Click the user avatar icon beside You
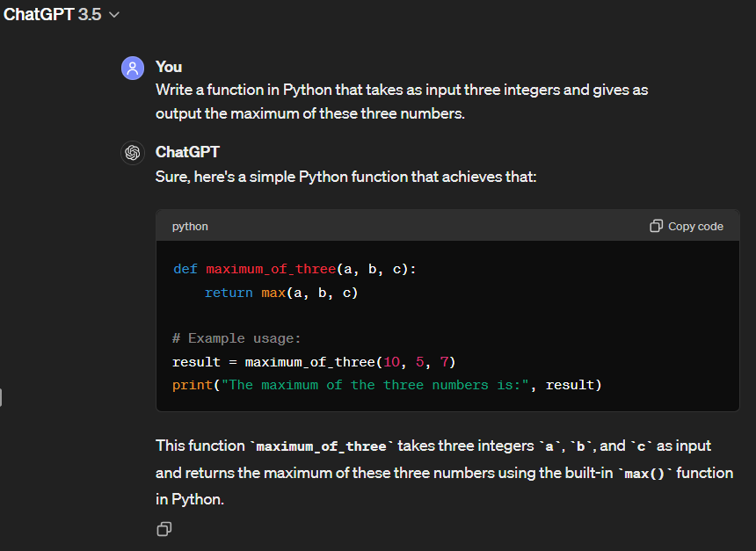The height and width of the screenshot is (551, 756). click(133, 68)
